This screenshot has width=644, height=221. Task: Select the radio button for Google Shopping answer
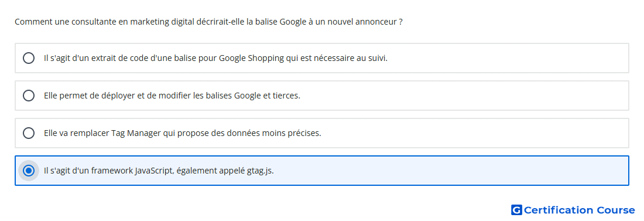click(29, 58)
